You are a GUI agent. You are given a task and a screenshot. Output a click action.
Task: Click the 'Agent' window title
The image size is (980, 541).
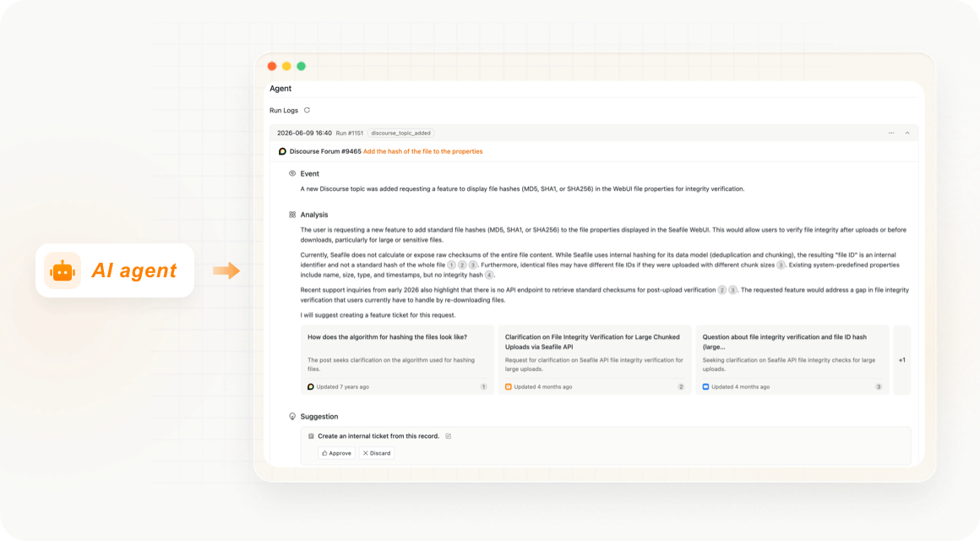click(280, 88)
